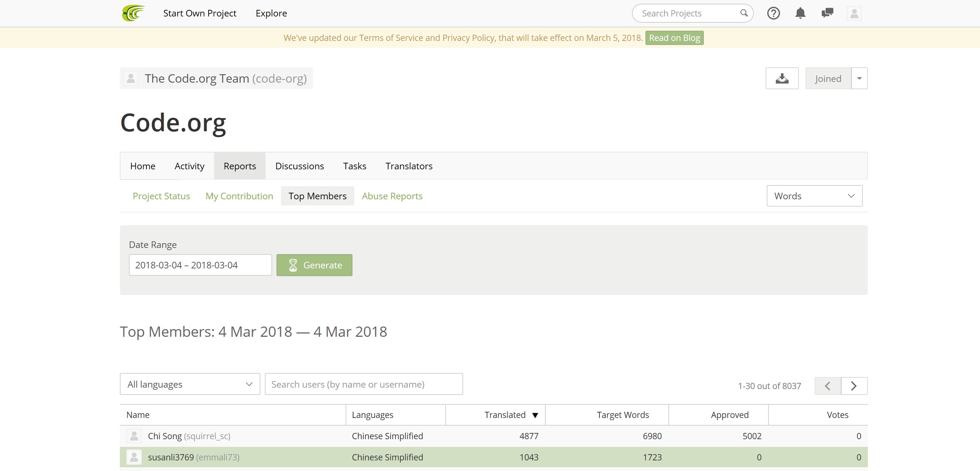Click the Read on Blog link
Screen dimensions: 980x471
tap(674, 38)
